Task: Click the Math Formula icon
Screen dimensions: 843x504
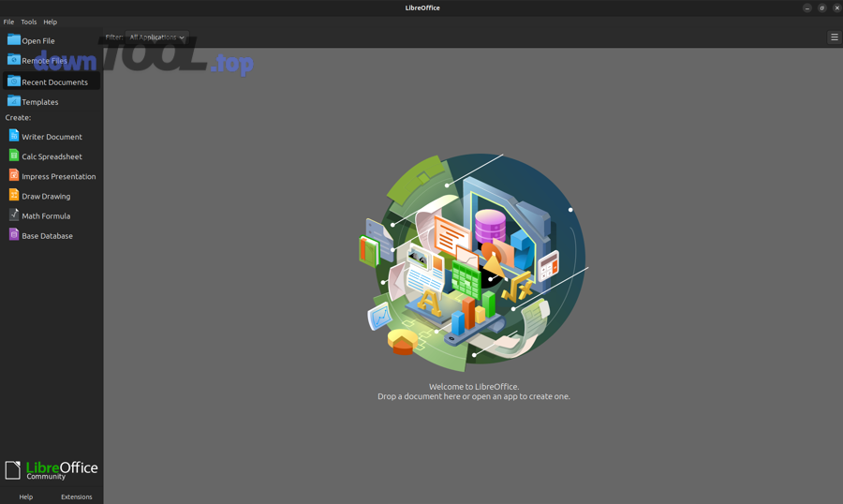Action: [x=13, y=215]
